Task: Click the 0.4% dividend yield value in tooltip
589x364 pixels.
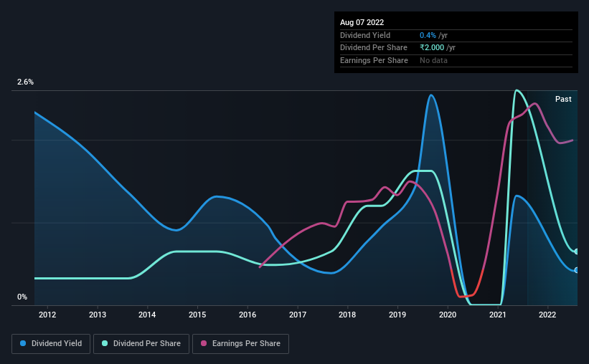Action: (428, 35)
